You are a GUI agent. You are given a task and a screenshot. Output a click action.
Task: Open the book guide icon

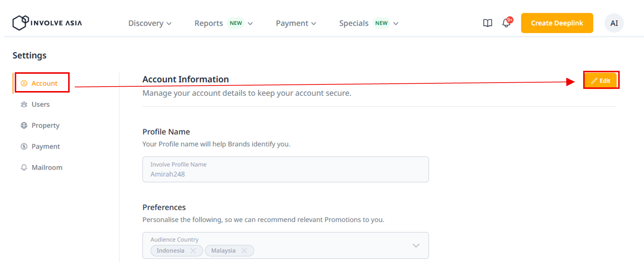487,23
